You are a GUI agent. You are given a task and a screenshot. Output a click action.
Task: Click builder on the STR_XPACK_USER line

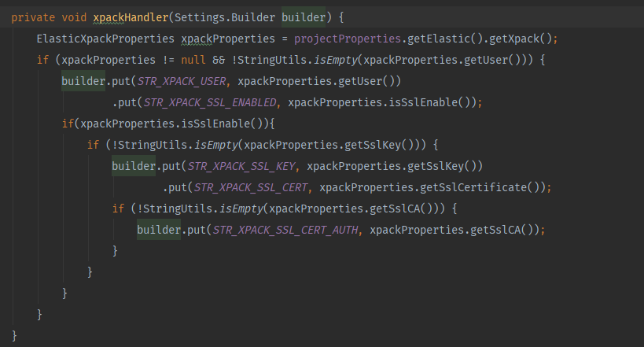(x=83, y=81)
